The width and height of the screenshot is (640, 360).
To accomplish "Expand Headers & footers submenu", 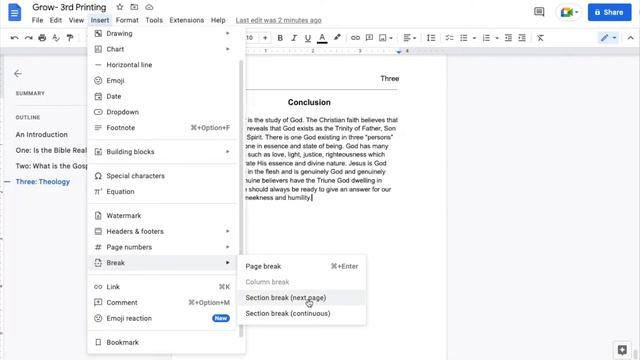I will [x=162, y=231].
